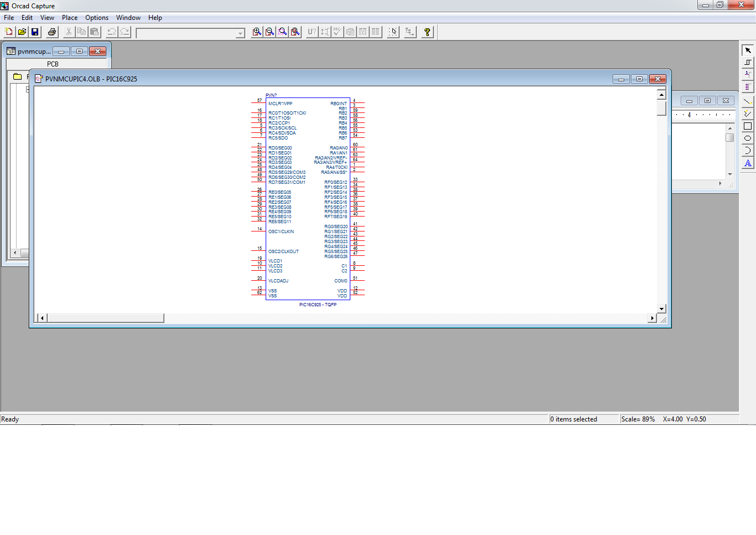
Task: Select the Place Pin tool
Action: [x=748, y=75]
